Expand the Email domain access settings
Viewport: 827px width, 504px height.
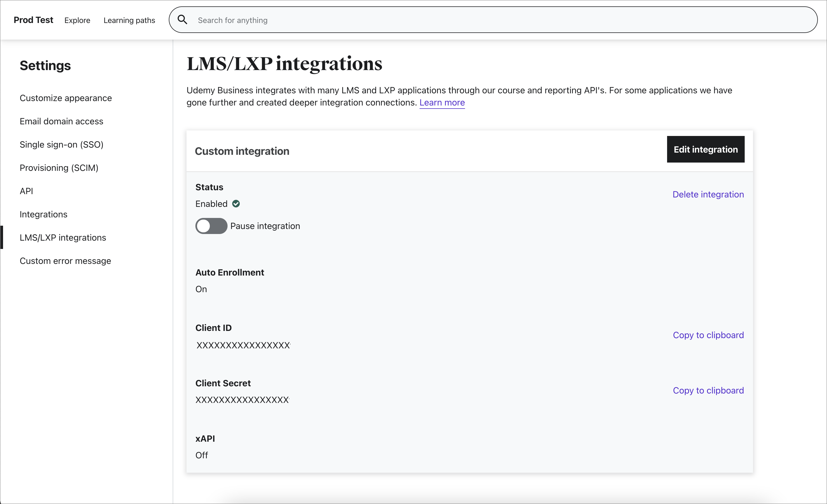click(x=61, y=121)
